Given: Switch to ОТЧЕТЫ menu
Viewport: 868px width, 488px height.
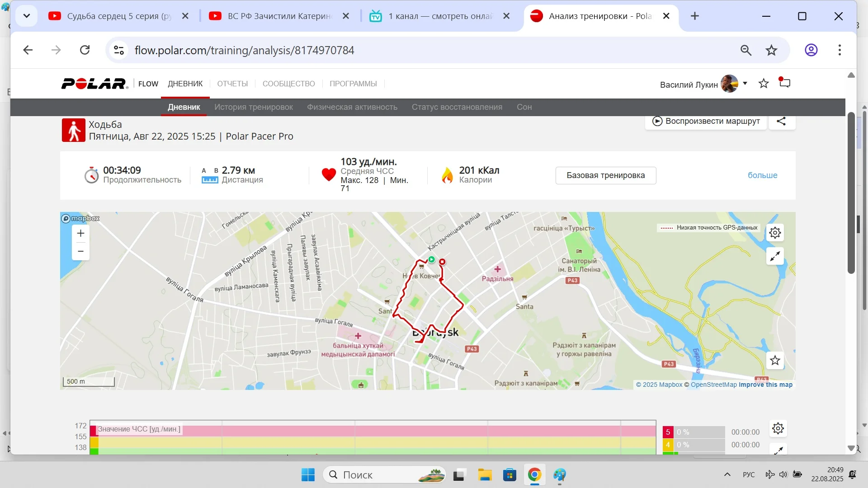Looking at the screenshot, I should click(232, 84).
